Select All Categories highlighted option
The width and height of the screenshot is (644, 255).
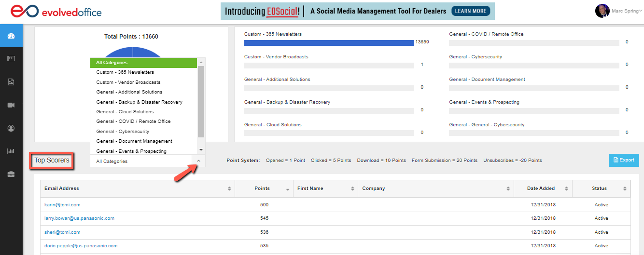(143, 63)
